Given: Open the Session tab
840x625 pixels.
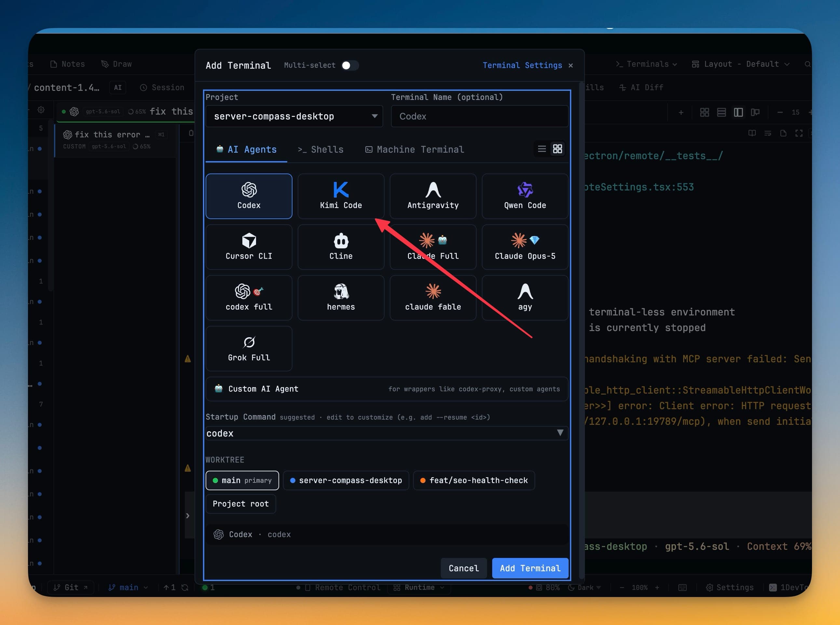Looking at the screenshot, I should 162,87.
